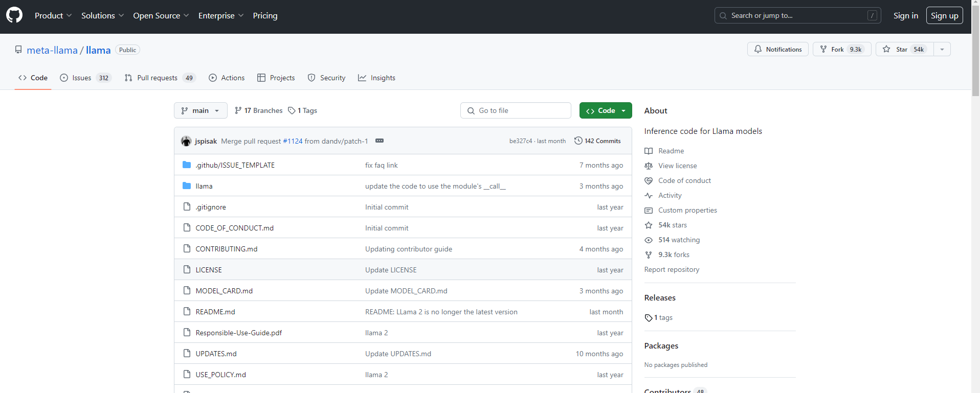The height and width of the screenshot is (393, 980).
Task: Open Responsible-Use-Guide.pdf file
Action: tap(239, 333)
